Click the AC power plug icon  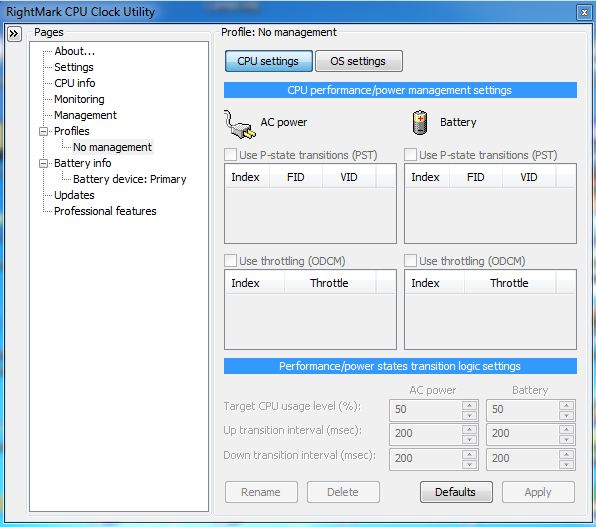[239, 124]
